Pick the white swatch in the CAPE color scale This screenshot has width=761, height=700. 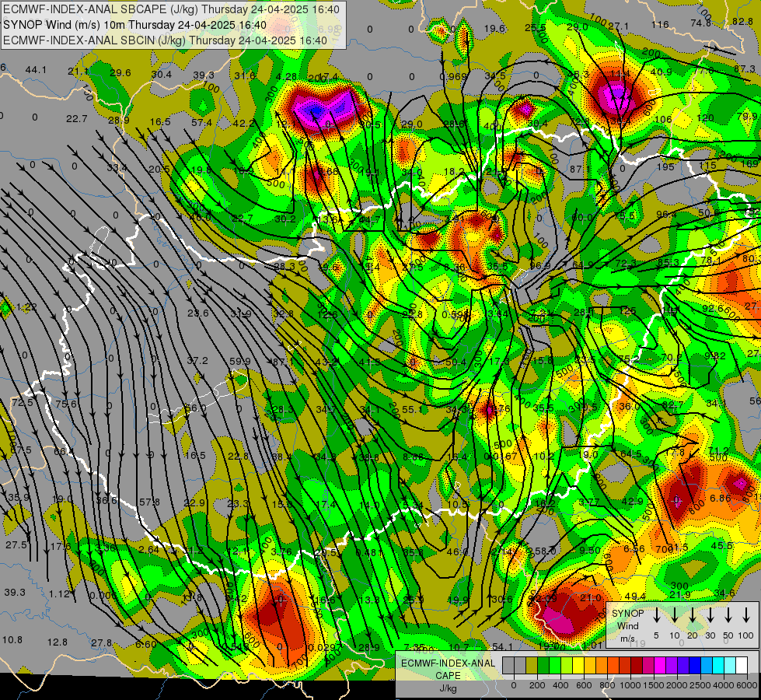tap(742, 666)
